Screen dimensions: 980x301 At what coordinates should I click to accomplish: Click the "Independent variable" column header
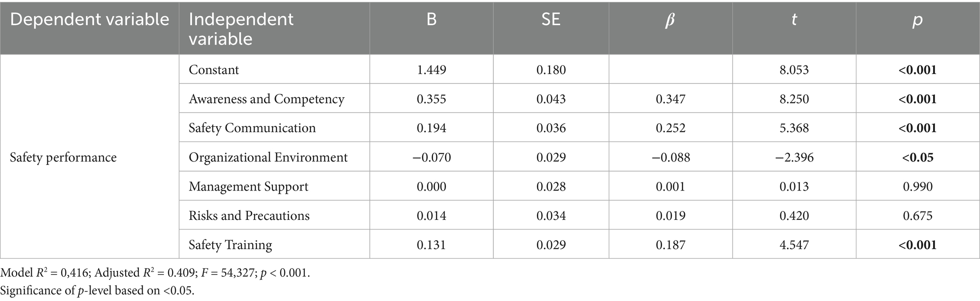[x=241, y=28]
